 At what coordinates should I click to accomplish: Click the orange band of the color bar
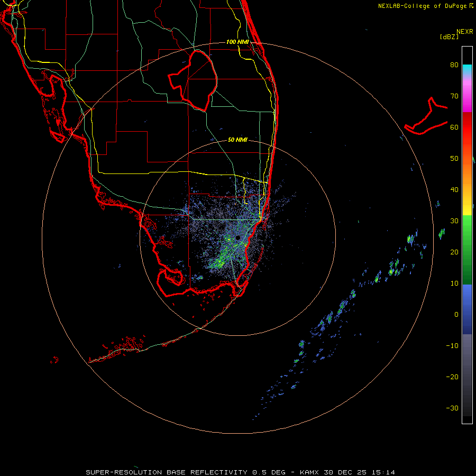click(x=467, y=173)
